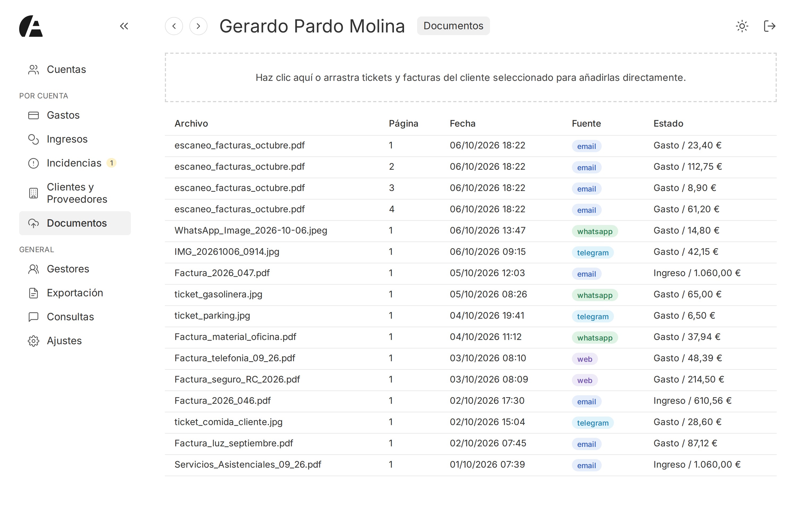
Task: Open Factura_2026_046.pdf
Action: (471, 401)
